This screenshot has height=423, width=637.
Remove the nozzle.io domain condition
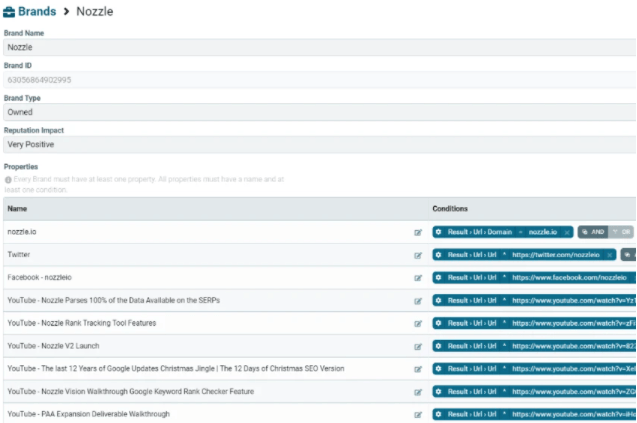click(567, 232)
